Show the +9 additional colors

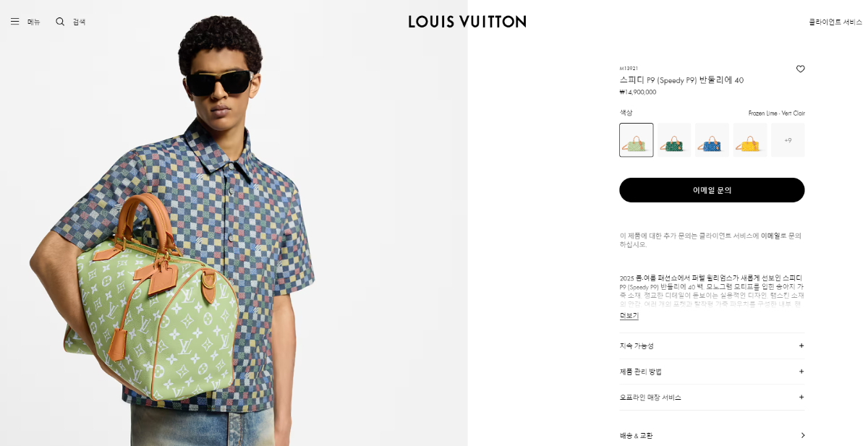coord(788,140)
